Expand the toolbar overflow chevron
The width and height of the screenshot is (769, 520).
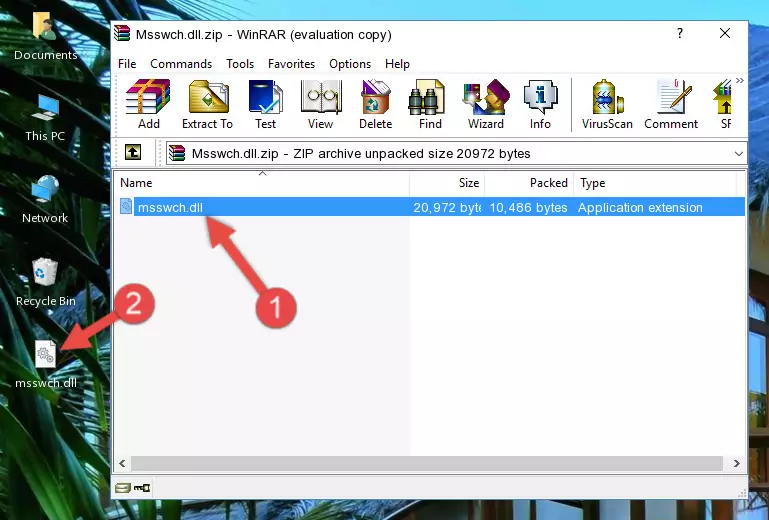click(x=740, y=80)
